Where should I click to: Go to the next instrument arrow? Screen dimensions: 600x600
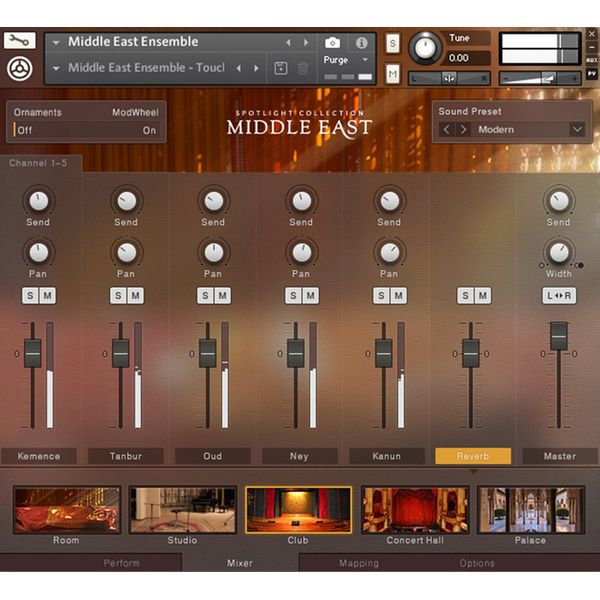point(306,42)
